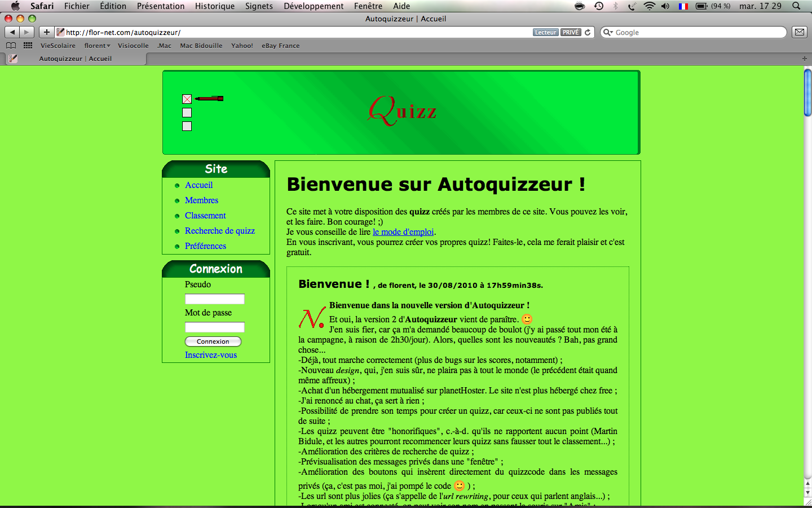Click the add bookmark plus button
Image resolution: width=812 pixels, height=508 pixels.
[x=47, y=32]
